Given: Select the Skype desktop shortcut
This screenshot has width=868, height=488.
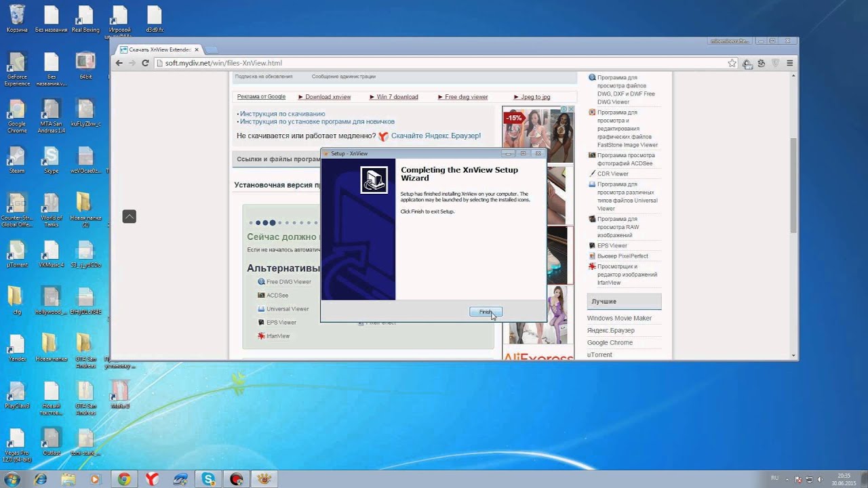Looking at the screenshot, I should click(51, 161).
